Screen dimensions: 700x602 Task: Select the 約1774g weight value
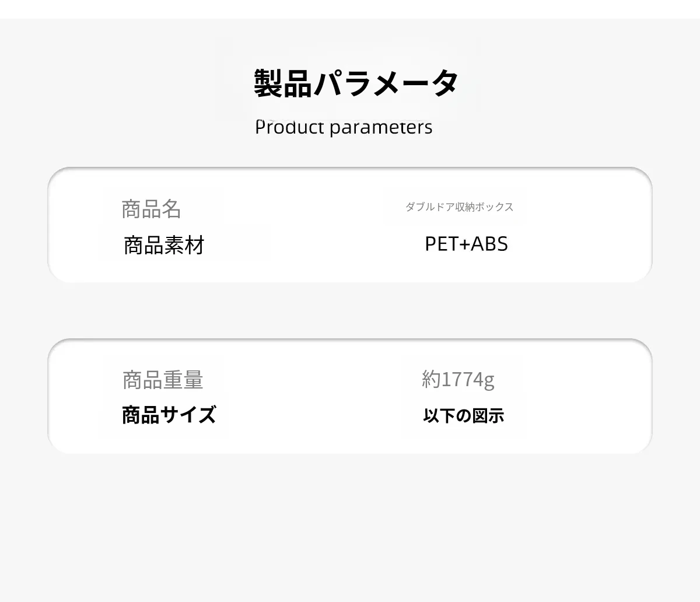[x=458, y=380]
